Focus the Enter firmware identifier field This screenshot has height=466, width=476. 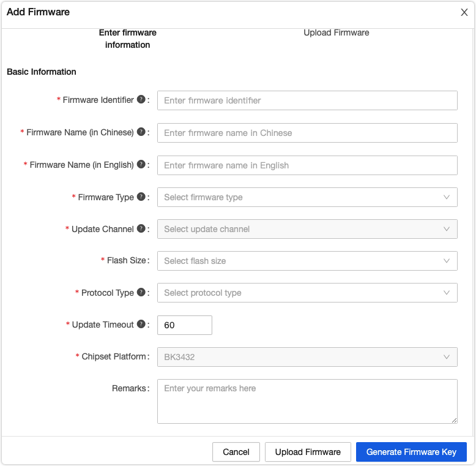307,100
